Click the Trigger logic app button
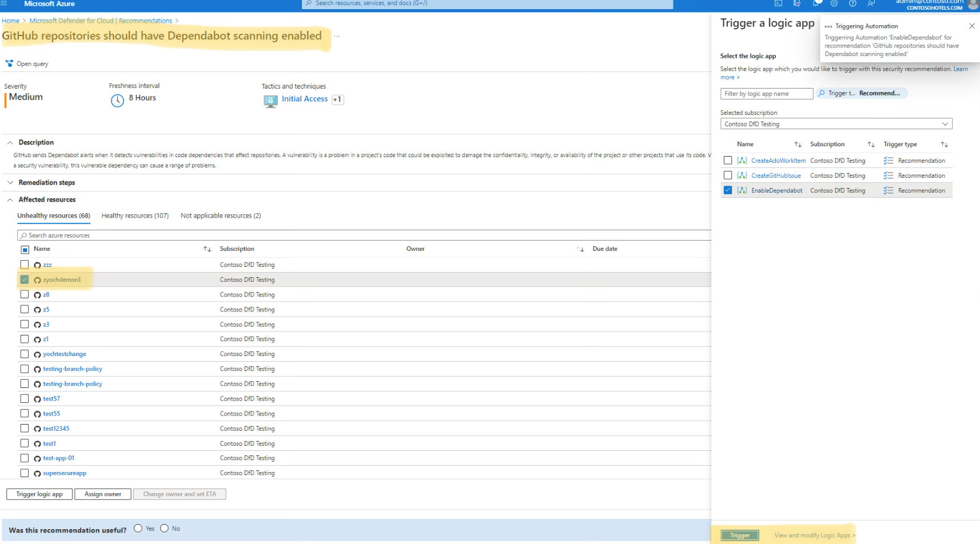This screenshot has width=980, height=544. (39, 494)
